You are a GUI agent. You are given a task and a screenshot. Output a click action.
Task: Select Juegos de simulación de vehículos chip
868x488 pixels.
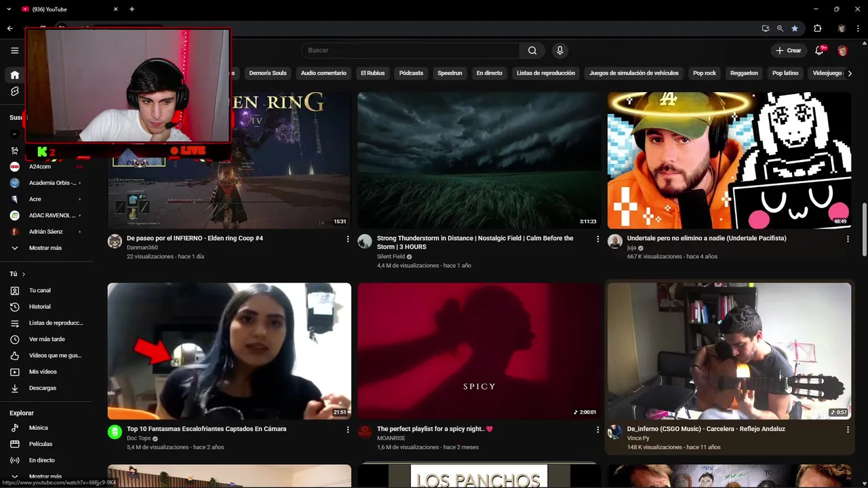(634, 73)
